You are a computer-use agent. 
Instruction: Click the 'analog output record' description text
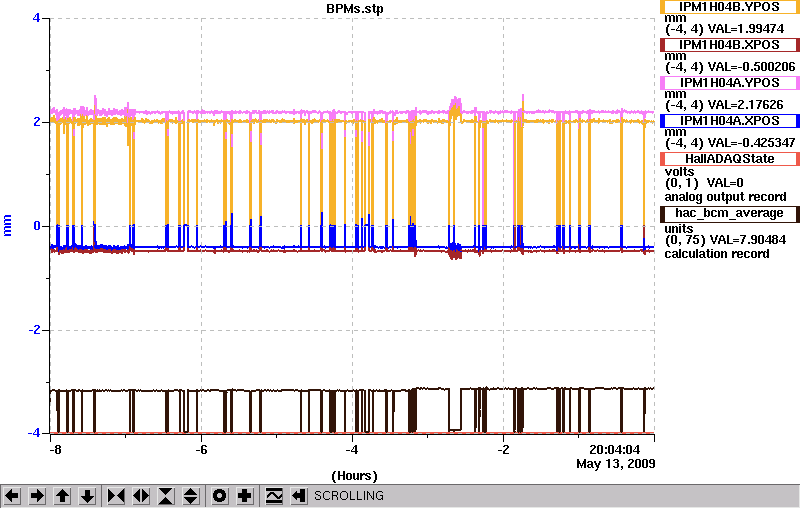(725, 197)
